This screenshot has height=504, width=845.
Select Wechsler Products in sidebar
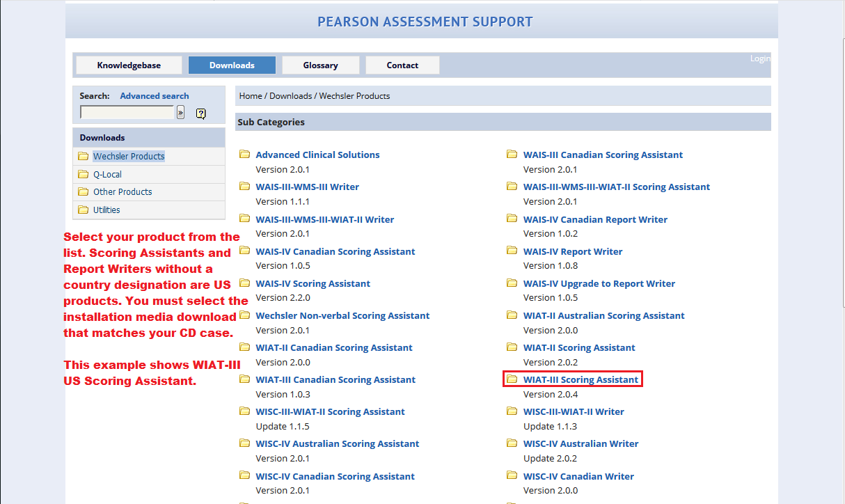[129, 157]
